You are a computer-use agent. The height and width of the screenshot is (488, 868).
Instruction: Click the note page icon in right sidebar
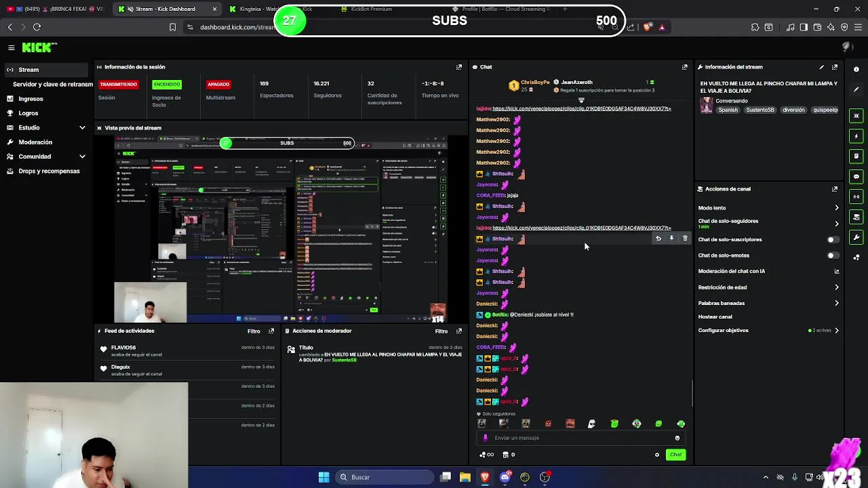click(x=856, y=156)
